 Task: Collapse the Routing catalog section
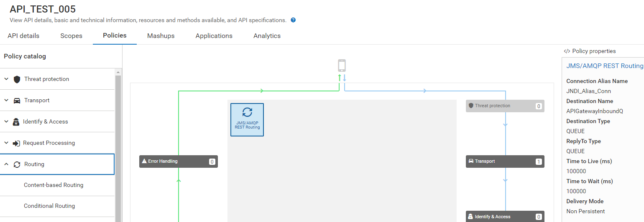tap(6, 164)
